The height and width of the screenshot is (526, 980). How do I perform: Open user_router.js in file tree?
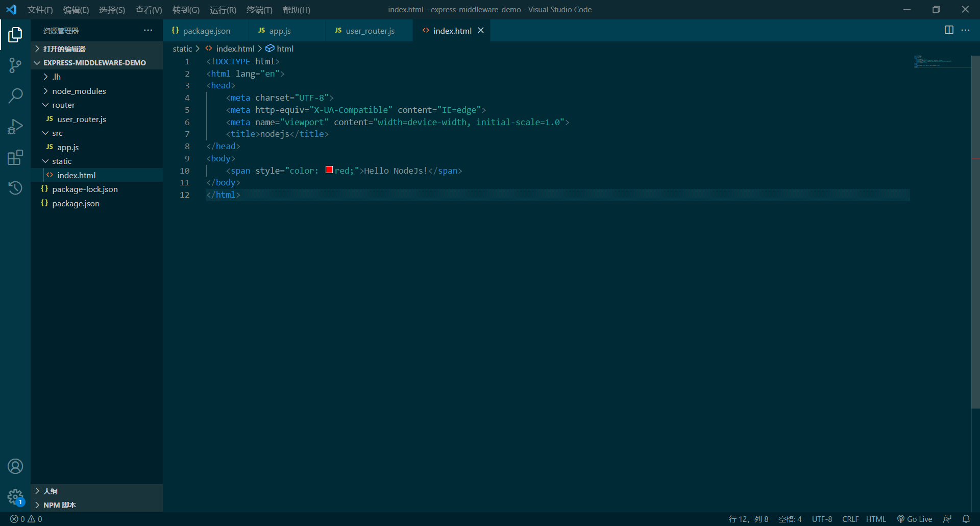pos(97,119)
